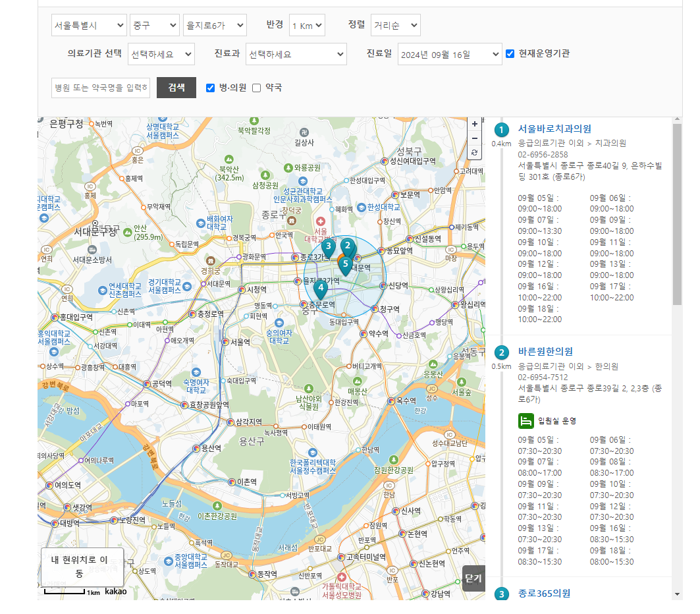Open the 정렬 거리순 sort dropdown
The image size is (700, 614).
tap(396, 25)
